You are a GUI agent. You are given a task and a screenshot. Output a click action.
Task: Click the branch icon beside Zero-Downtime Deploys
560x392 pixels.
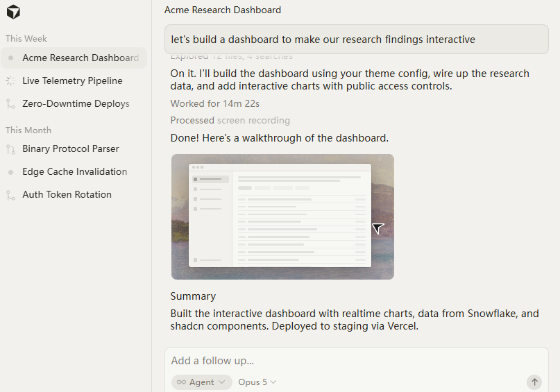tap(10, 104)
